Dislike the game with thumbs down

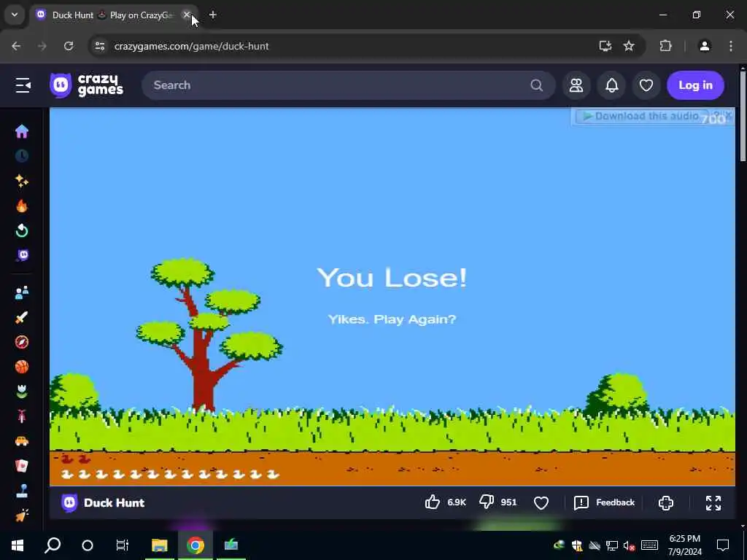pyautogui.click(x=487, y=502)
